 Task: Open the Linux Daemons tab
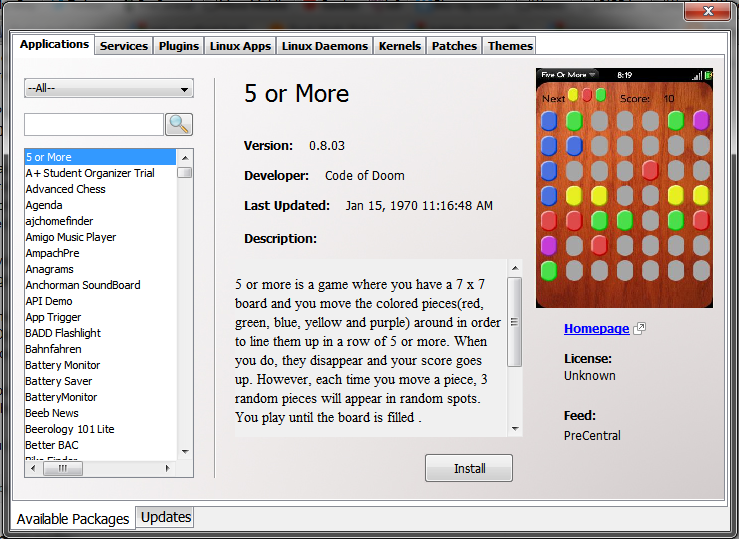tap(325, 46)
